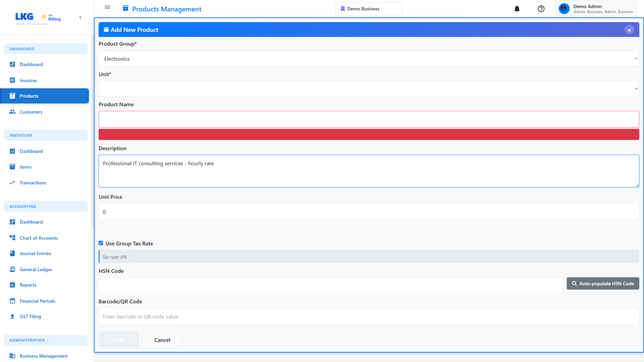Image resolution: width=644 pixels, height=362 pixels.
Task: Expand the Product Group dropdown
Action: click(369, 59)
